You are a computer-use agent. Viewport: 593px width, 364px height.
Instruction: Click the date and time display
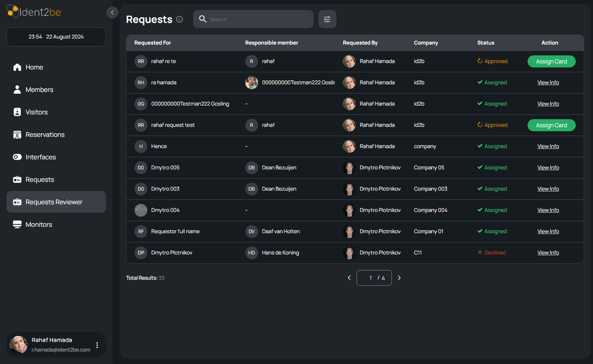pyautogui.click(x=56, y=37)
